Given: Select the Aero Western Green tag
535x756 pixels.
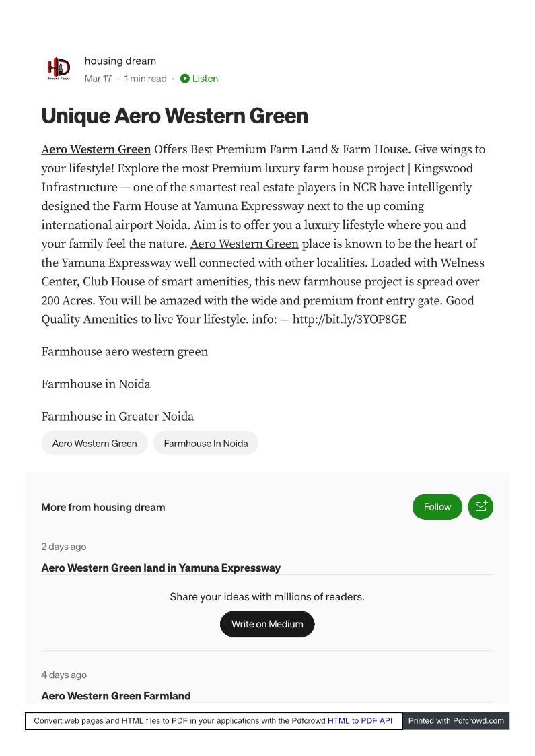Looking at the screenshot, I should tap(94, 443).
